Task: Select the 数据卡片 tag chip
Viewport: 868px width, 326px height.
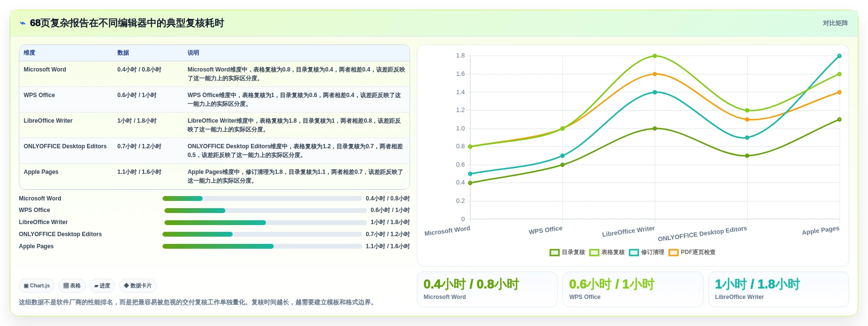Action: click(138, 286)
